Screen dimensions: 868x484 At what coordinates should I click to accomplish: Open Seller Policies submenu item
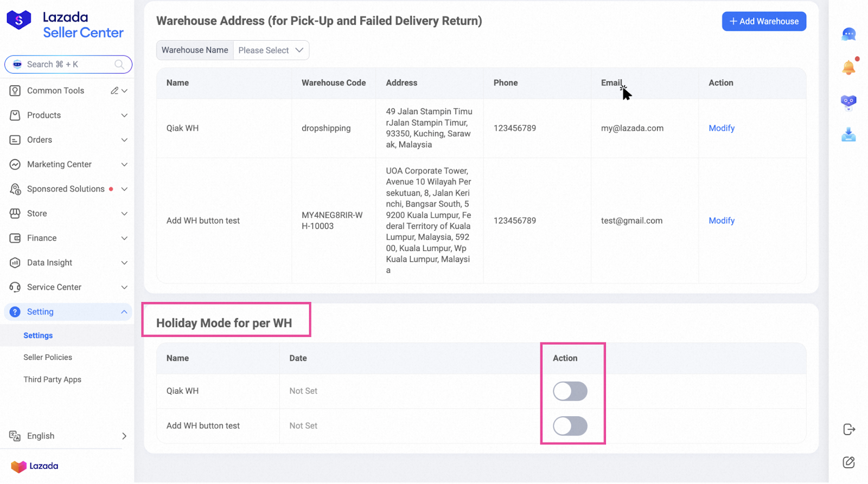tap(48, 357)
